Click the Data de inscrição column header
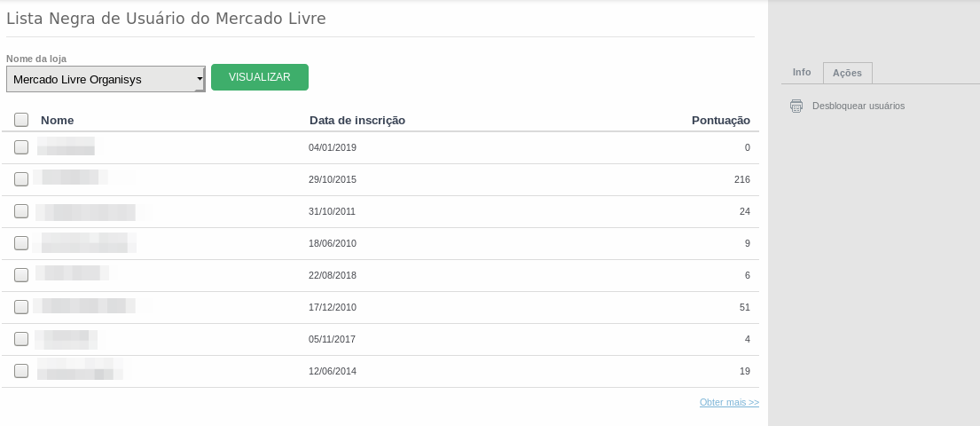 point(357,120)
